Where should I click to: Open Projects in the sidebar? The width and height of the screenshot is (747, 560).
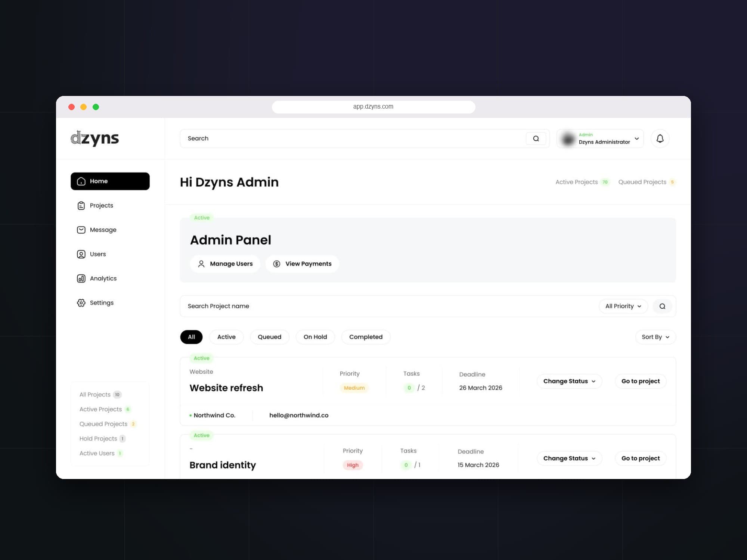(95, 206)
